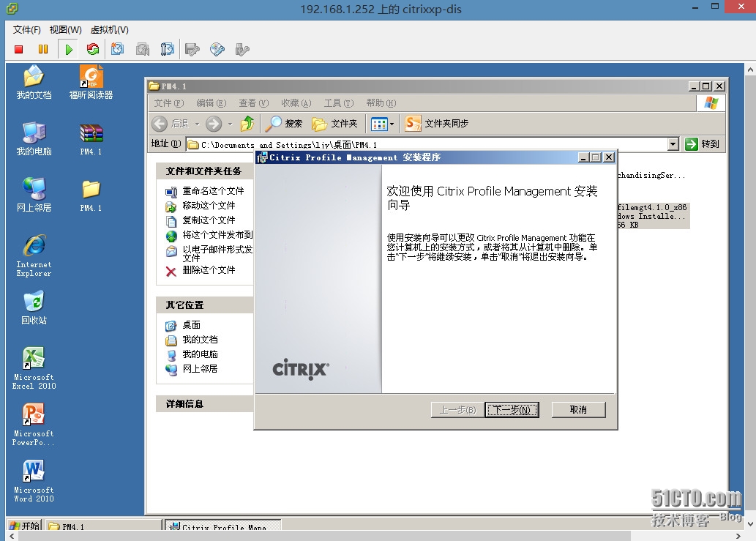Click the USB device connect icon

pos(242,49)
